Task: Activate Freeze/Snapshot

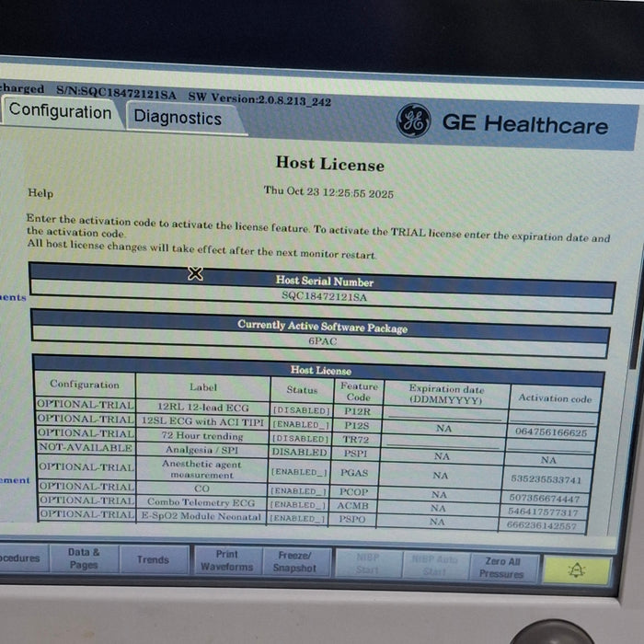Action: 295,562
